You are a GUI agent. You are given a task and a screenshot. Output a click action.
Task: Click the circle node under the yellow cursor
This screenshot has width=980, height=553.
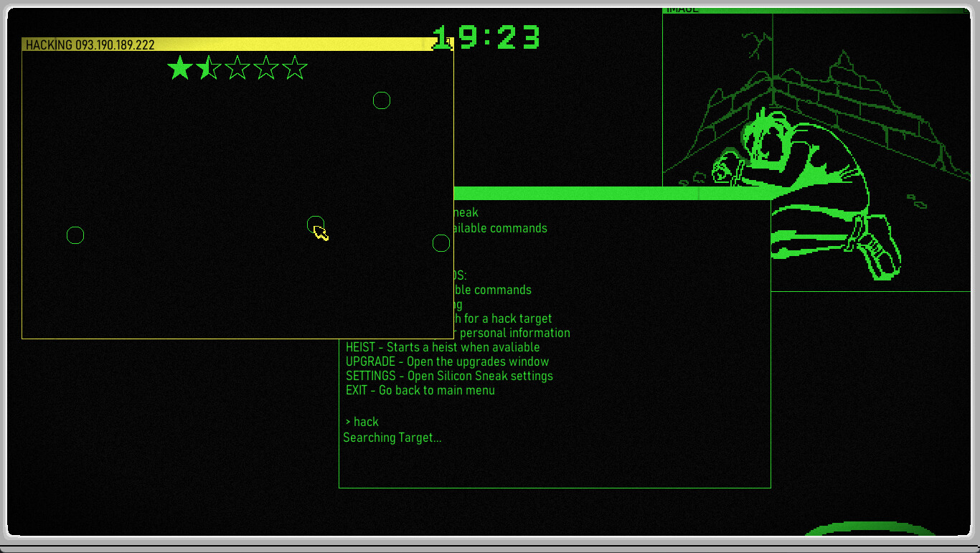pos(315,224)
